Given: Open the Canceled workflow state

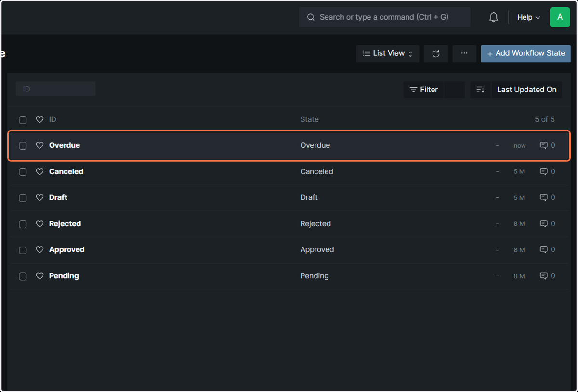Looking at the screenshot, I should coord(66,171).
